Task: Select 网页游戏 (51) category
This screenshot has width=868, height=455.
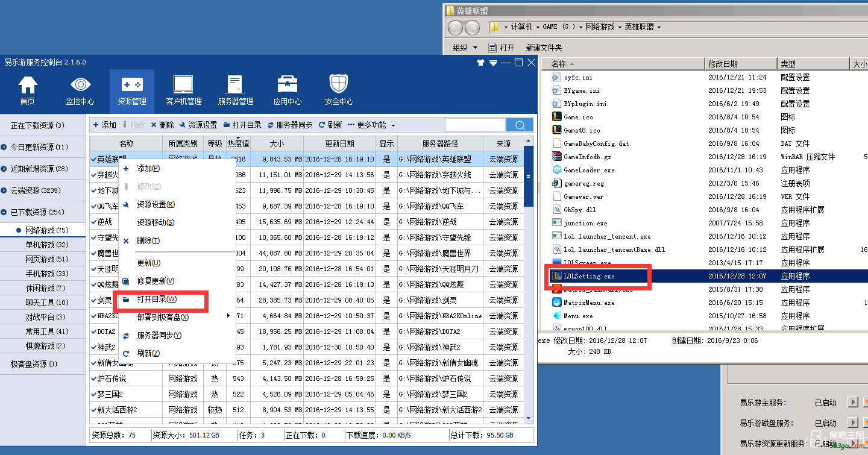Action: [47, 259]
